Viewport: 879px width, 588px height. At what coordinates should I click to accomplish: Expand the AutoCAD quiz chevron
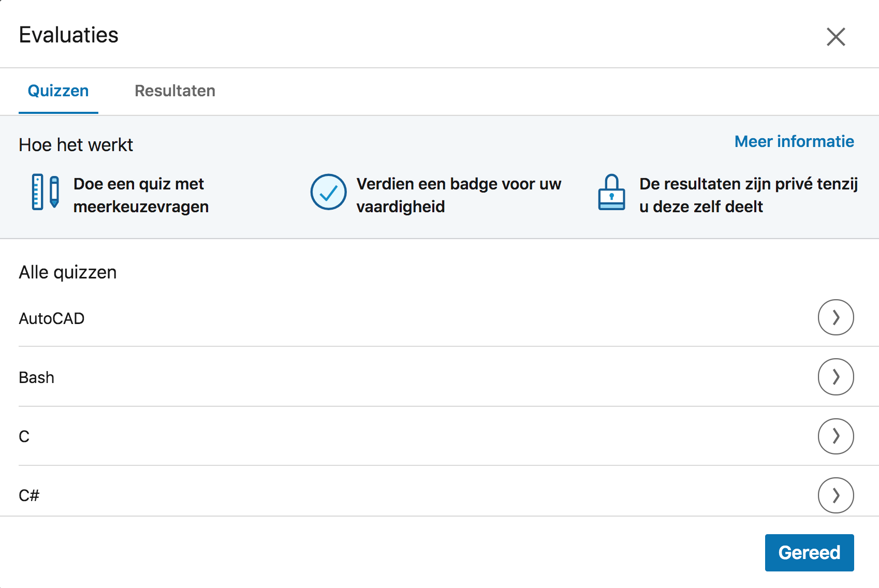[836, 317]
